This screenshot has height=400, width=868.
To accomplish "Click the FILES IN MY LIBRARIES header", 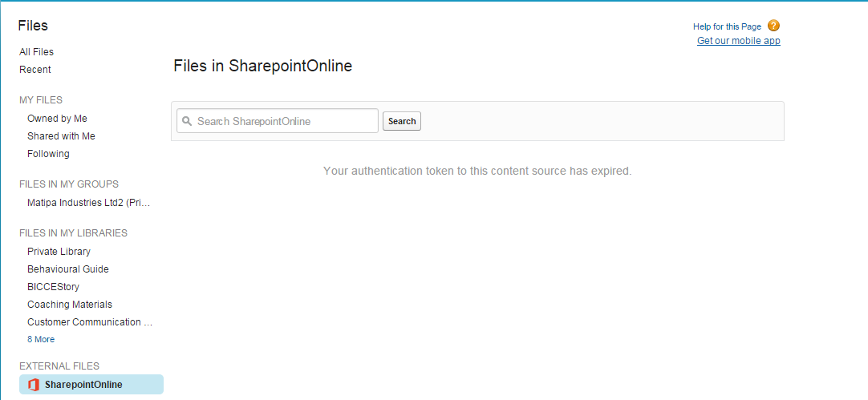I will tap(74, 233).
